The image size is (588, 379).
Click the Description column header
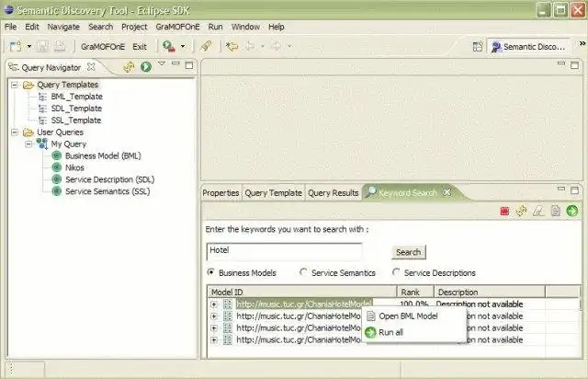tap(490, 292)
